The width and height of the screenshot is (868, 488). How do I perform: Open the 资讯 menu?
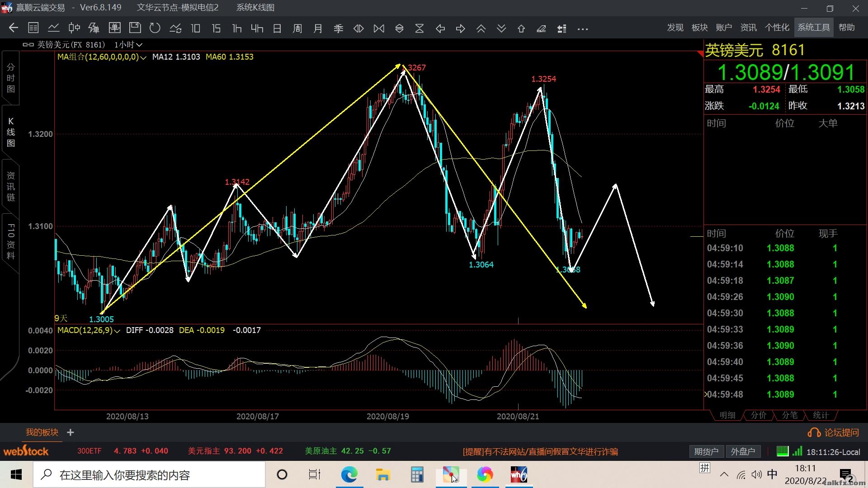748,28
